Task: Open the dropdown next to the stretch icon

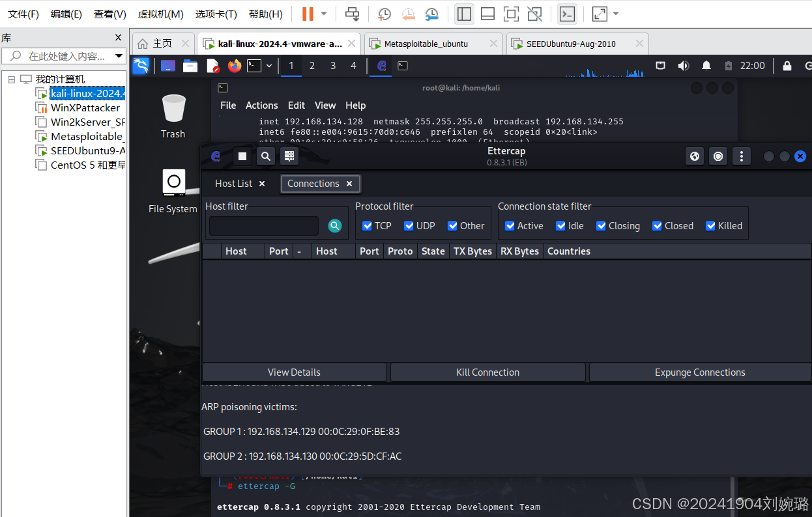Action: coord(616,14)
